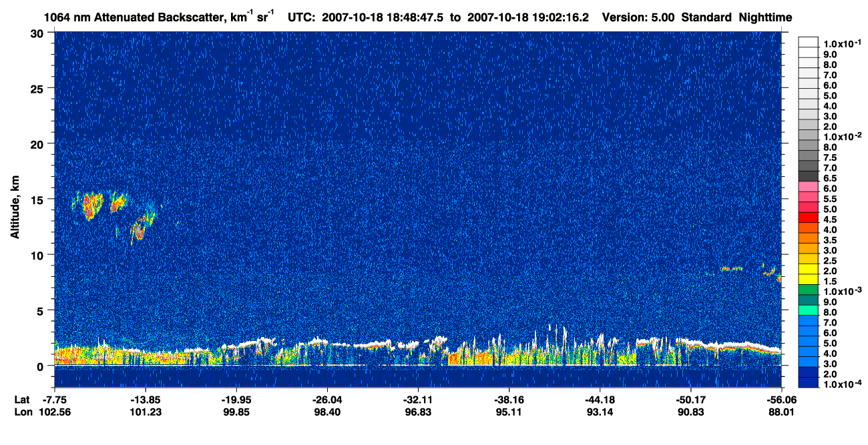The image size is (868, 445).
Task: Click the colorbar label "5.5"
Action: tap(829, 199)
